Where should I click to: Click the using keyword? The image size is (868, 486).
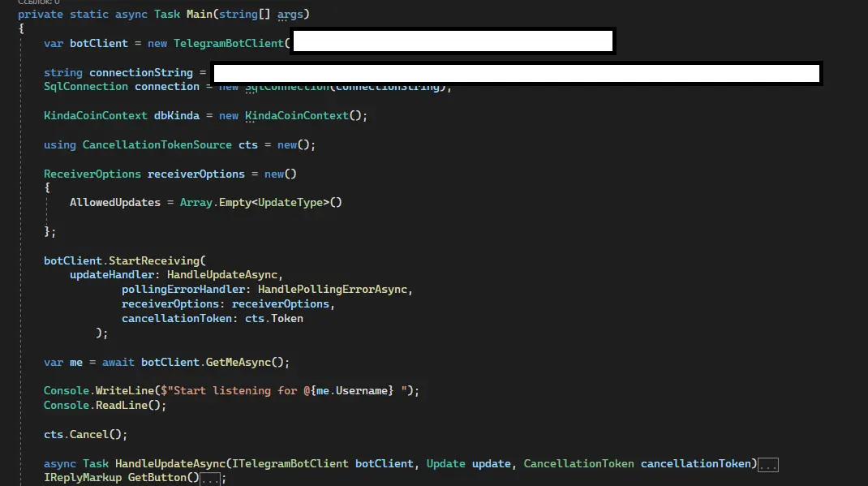(60, 144)
